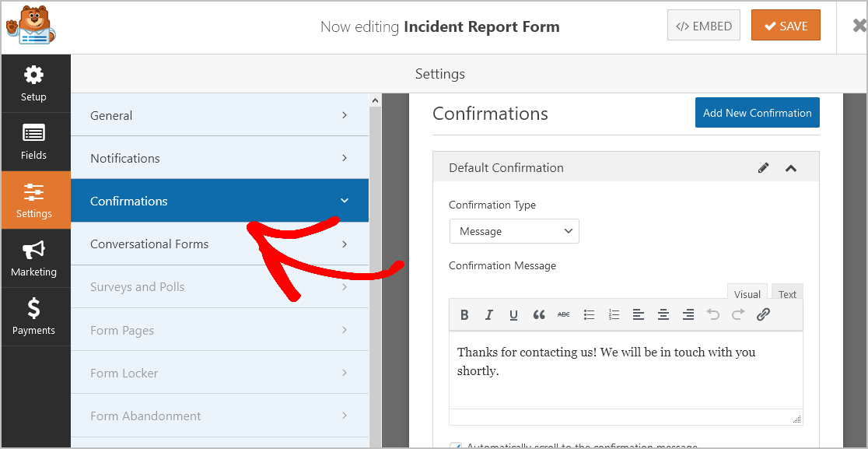Click the editor resize handle corner

tap(796, 419)
